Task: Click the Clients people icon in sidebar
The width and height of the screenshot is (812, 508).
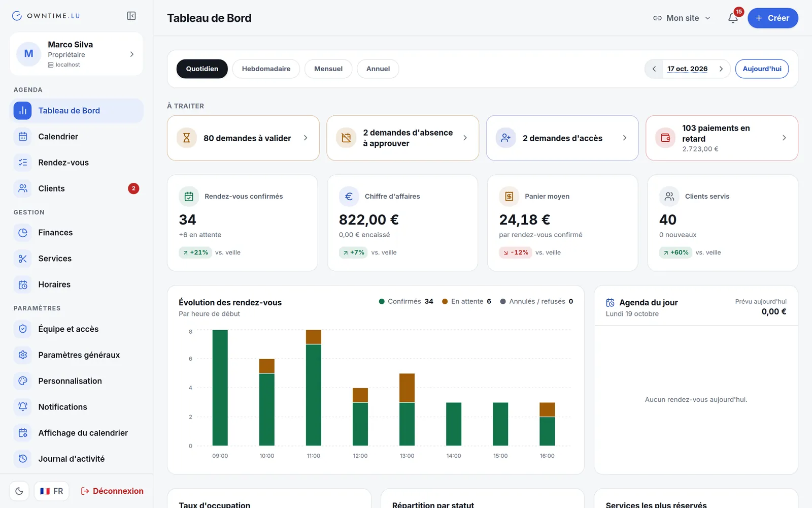Action: [x=23, y=188]
